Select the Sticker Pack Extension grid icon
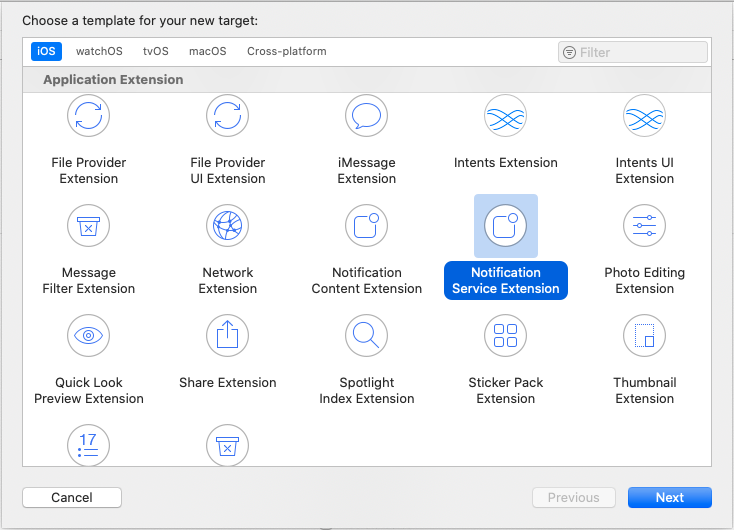Viewport: 734px width, 530px height. (506, 336)
